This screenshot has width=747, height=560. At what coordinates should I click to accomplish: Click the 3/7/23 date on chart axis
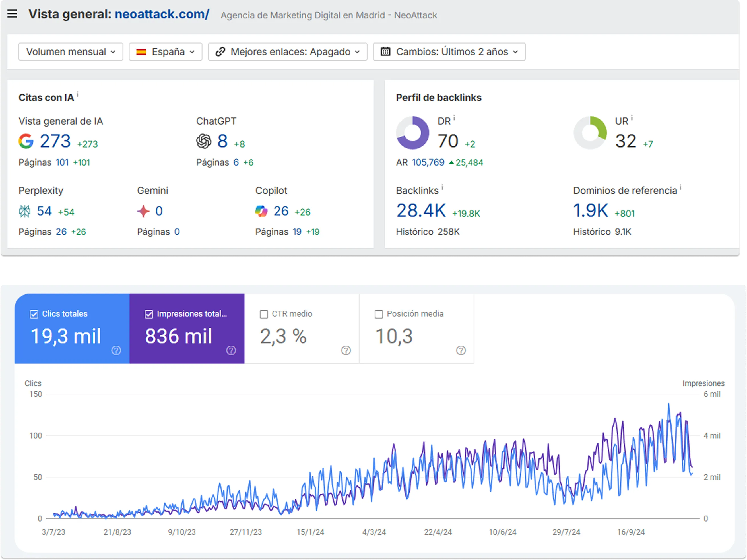(53, 532)
